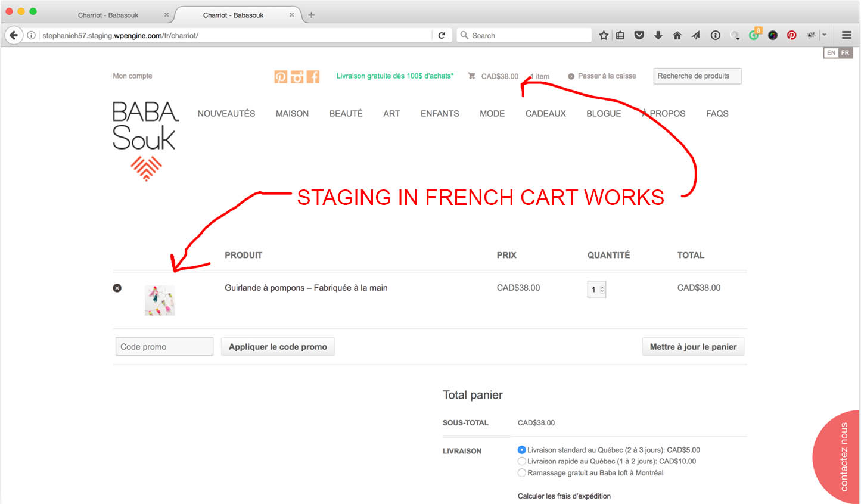This screenshot has height=504, width=861.
Task: Open the MODE menu
Action: pos(492,113)
